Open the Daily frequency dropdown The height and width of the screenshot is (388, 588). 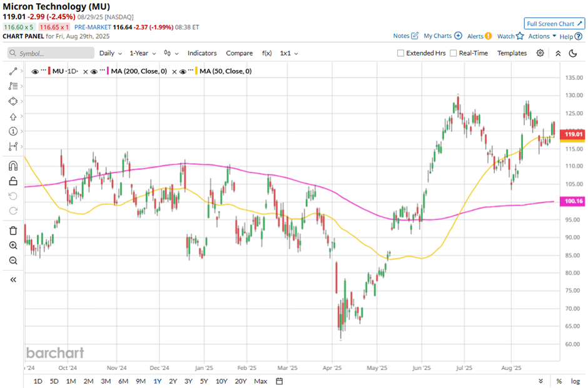click(x=111, y=53)
